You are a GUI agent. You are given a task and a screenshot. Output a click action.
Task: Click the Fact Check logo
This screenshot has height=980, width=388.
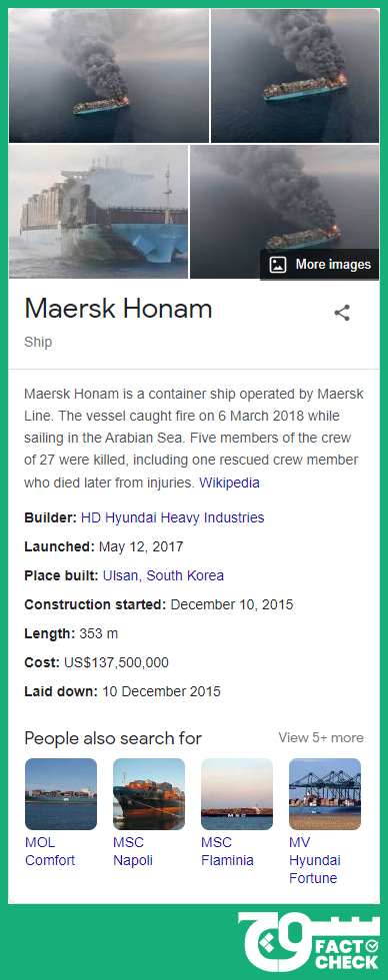click(309, 944)
